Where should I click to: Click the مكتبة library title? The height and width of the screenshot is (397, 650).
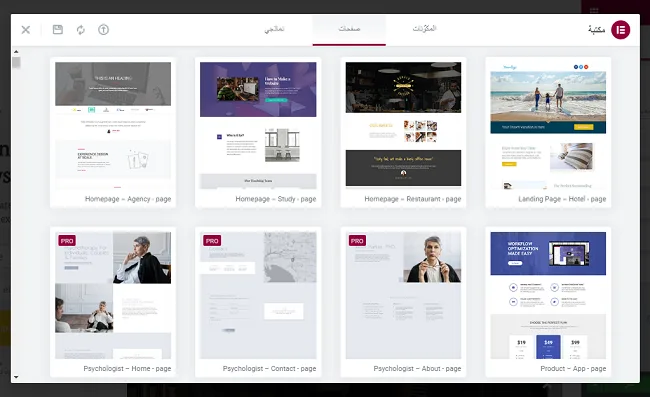coord(597,30)
